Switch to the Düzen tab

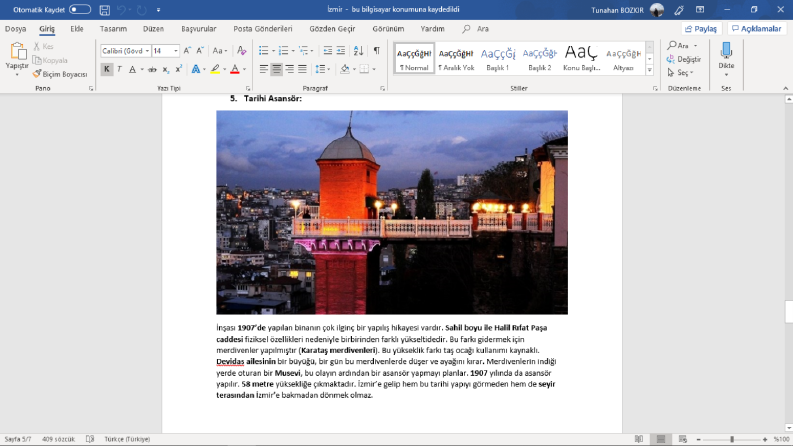coord(153,29)
